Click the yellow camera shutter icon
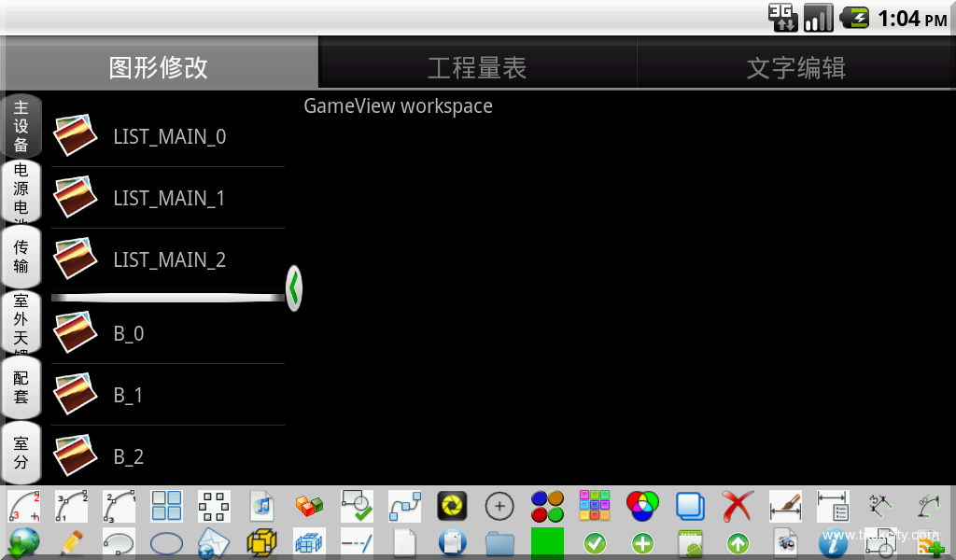 [x=452, y=507]
